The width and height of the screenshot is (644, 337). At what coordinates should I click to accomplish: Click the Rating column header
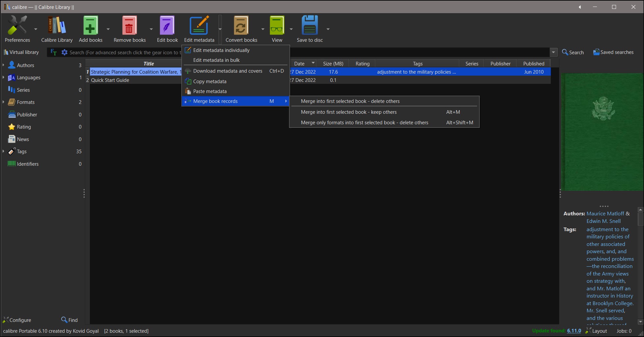tap(362, 63)
